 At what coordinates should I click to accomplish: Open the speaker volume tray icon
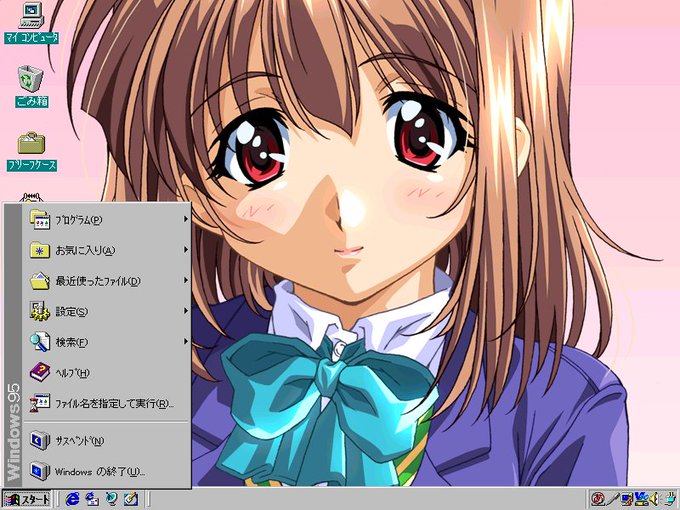(x=654, y=499)
